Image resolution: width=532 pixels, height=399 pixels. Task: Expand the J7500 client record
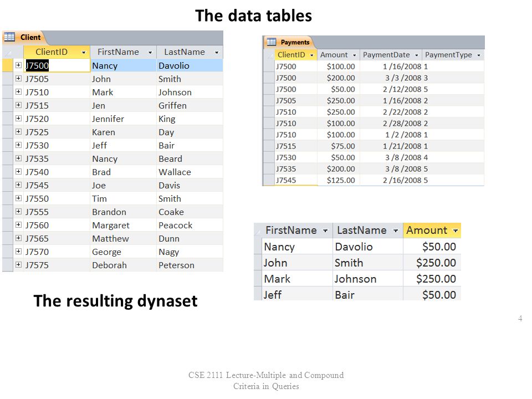point(18,65)
